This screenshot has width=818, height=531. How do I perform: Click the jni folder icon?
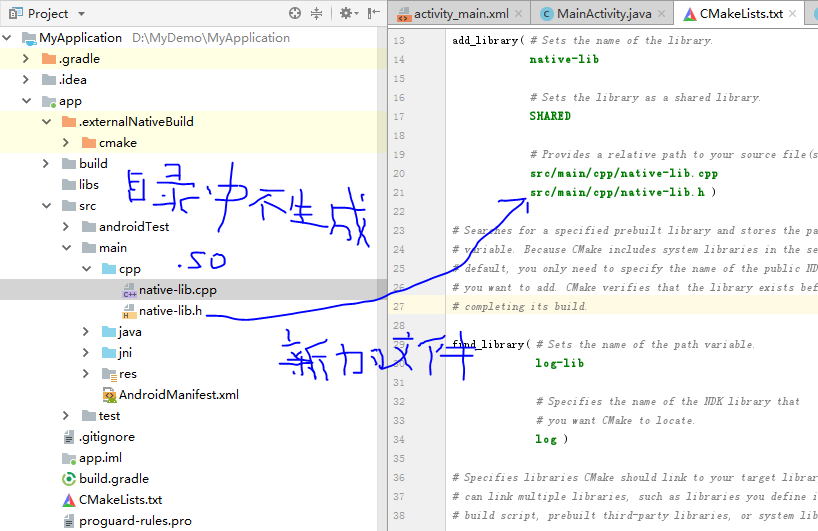[109, 353]
